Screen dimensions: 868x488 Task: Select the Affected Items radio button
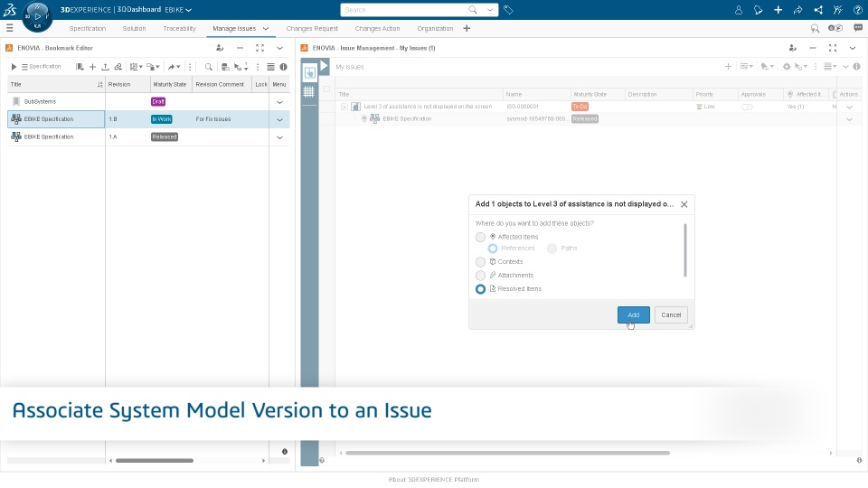pyautogui.click(x=480, y=237)
